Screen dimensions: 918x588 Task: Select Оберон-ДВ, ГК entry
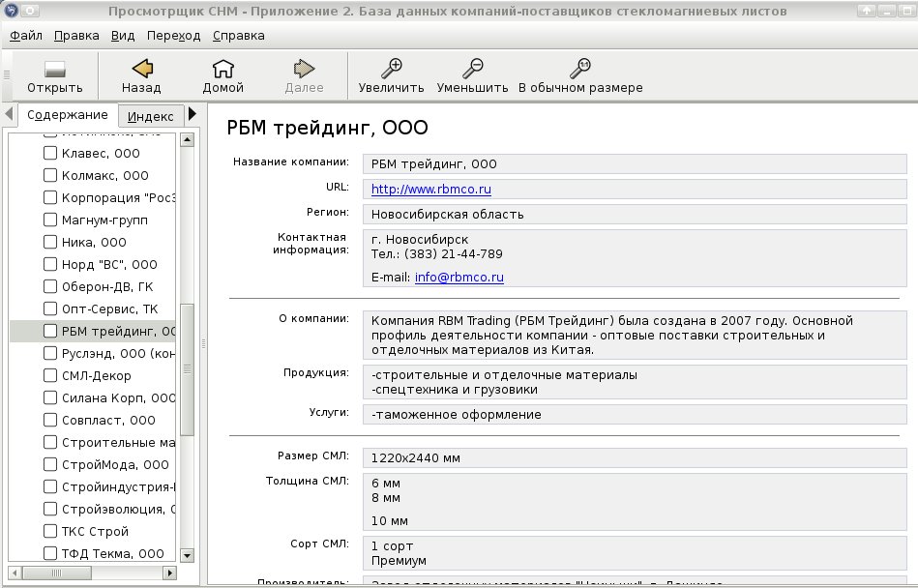coord(107,286)
